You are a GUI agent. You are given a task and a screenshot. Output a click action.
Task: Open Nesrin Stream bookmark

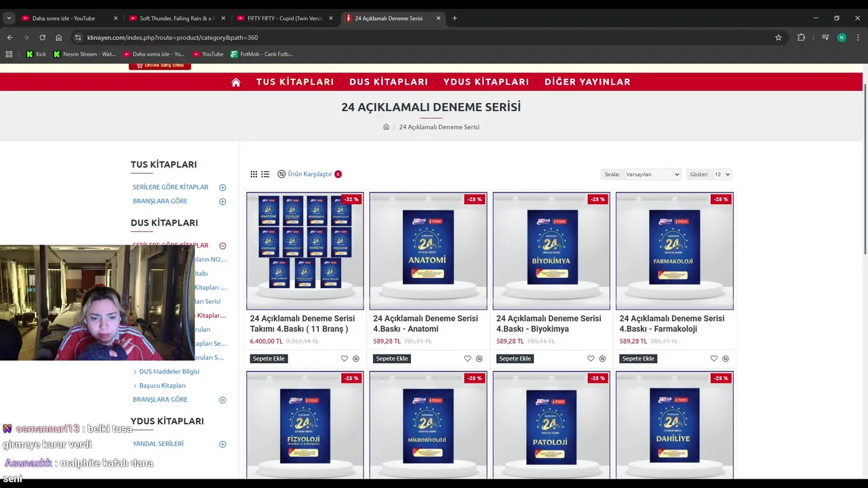pyautogui.click(x=84, y=54)
